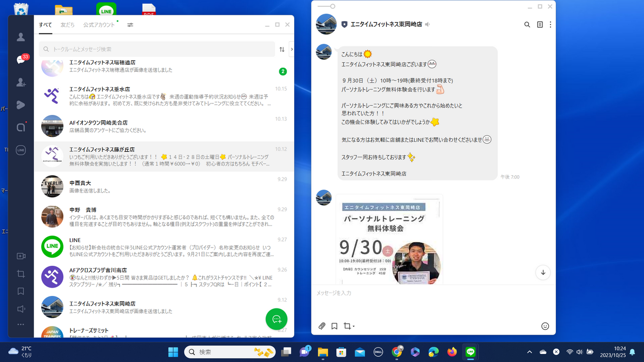Jump to latest message with down arrow
Viewport: 644px width, 362px height.
(x=543, y=272)
